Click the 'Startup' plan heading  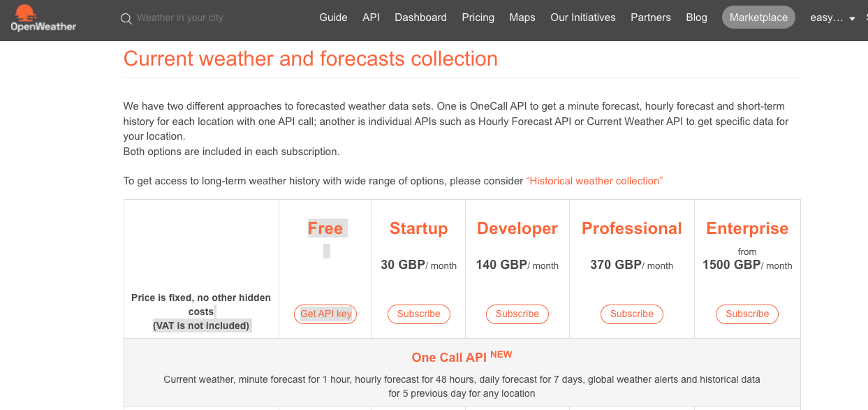[419, 228]
